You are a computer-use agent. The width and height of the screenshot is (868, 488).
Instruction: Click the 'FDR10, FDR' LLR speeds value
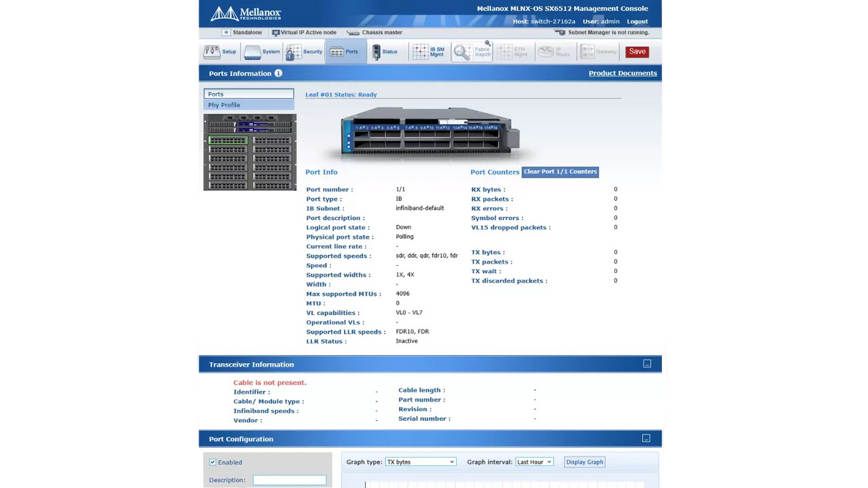coord(413,332)
